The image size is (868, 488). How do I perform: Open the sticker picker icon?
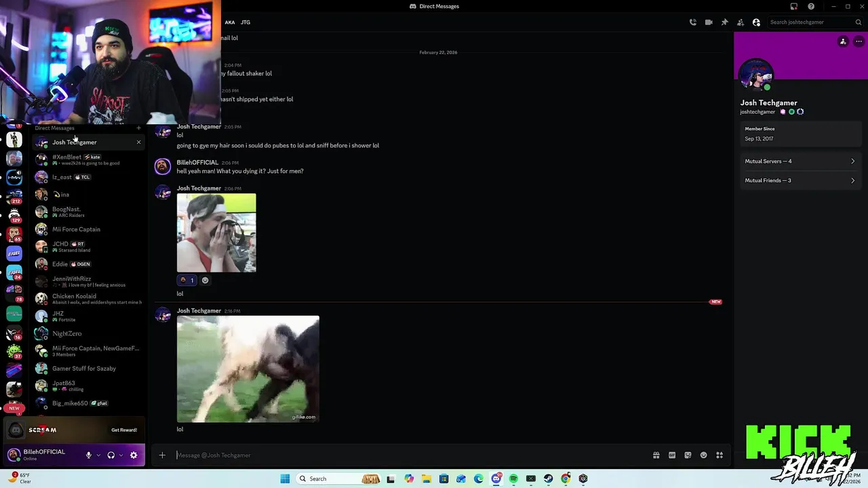(x=688, y=455)
